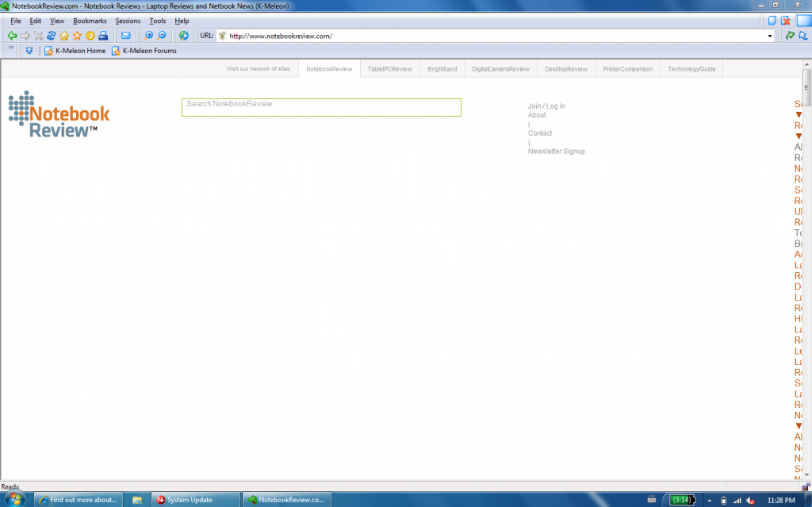Click the green battery time gauge showing 3:14
This screenshot has width=812, height=507.
pos(682,501)
